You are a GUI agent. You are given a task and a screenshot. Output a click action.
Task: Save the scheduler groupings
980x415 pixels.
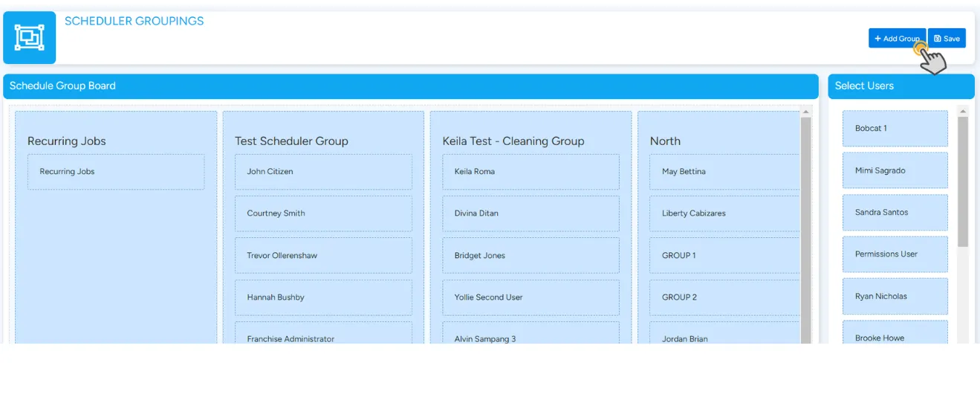click(947, 39)
